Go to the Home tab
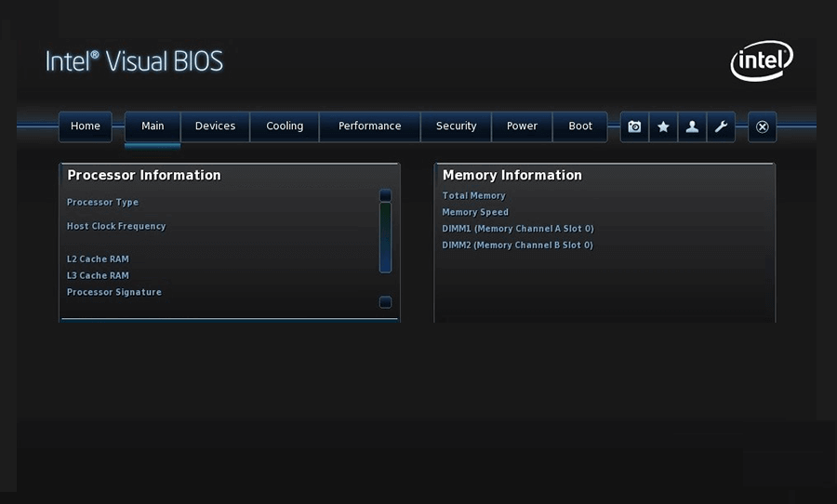Image resolution: width=837 pixels, height=504 pixels. click(86, 126)
